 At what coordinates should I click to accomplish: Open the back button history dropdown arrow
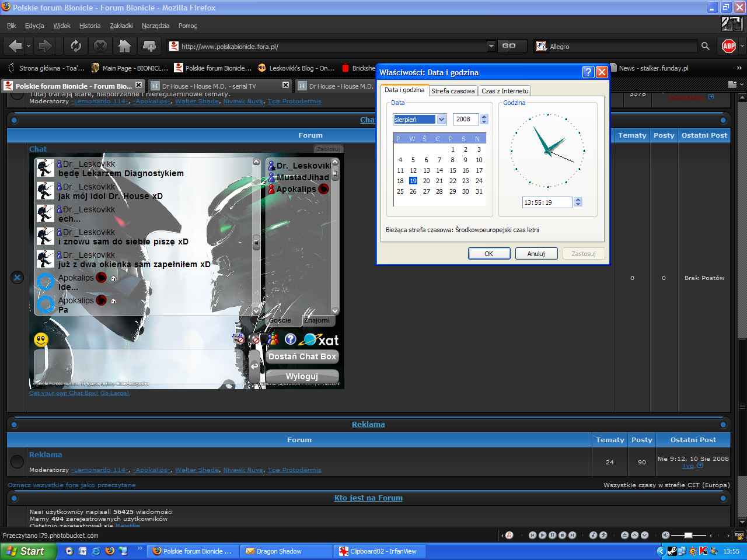point(28,46)
